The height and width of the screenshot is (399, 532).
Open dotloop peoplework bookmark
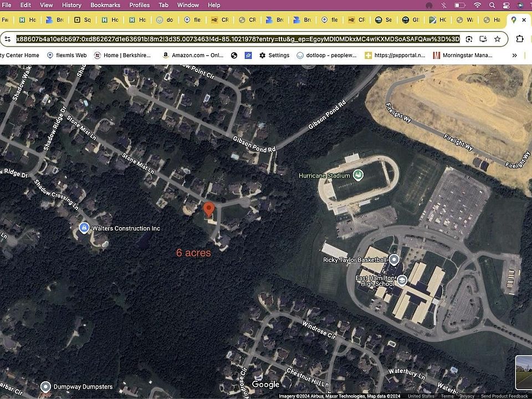point(327,55)
